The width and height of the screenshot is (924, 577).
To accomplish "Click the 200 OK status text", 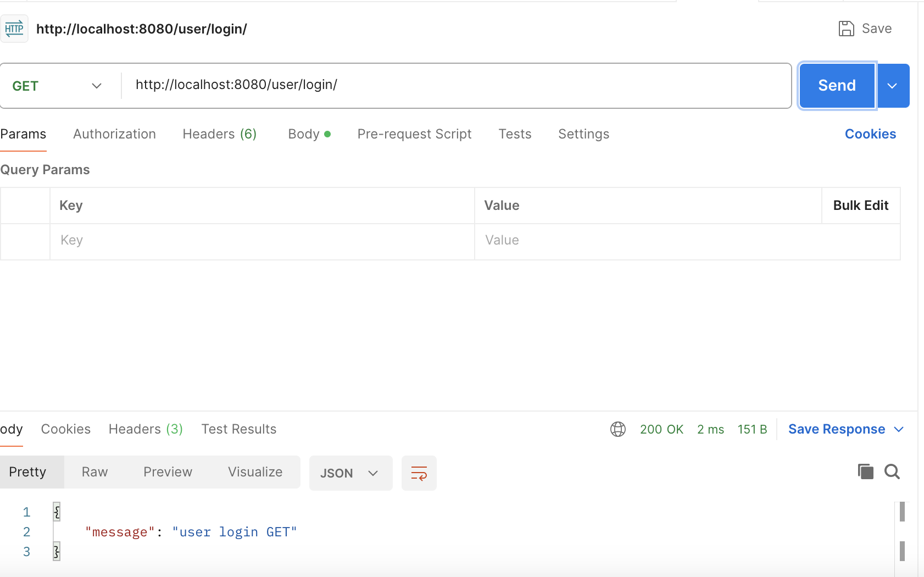I will 661,429.
